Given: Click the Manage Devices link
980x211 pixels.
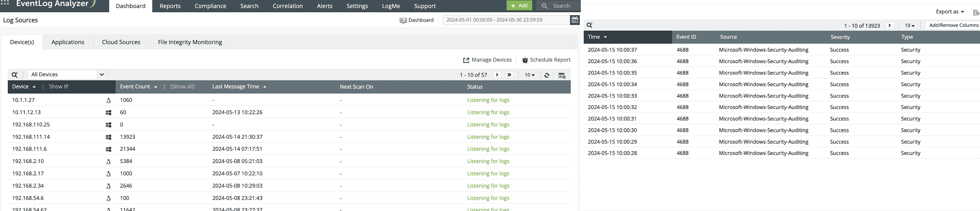Looking at the screenshot, I should pyautogui.click(x=487, y=60).
